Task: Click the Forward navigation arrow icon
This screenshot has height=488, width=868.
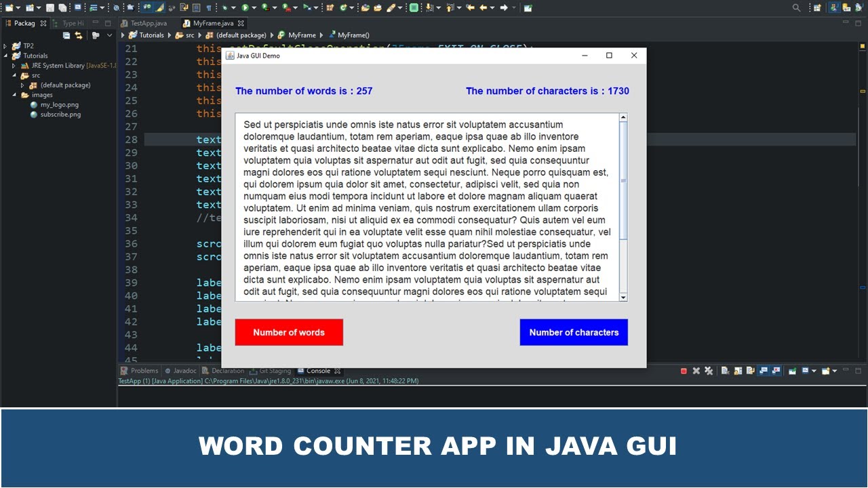Action: pos(504,7)
